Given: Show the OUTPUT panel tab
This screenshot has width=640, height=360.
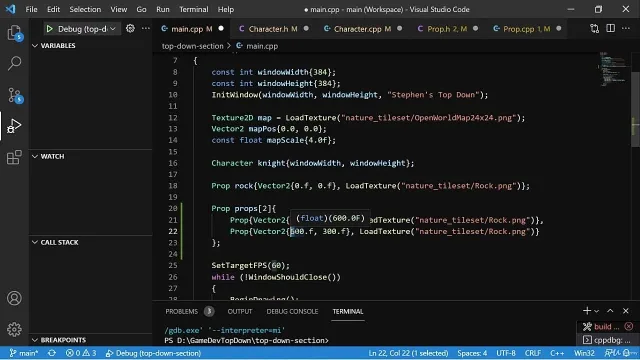Looking at the screenshot, I should (x=240, y=311).
